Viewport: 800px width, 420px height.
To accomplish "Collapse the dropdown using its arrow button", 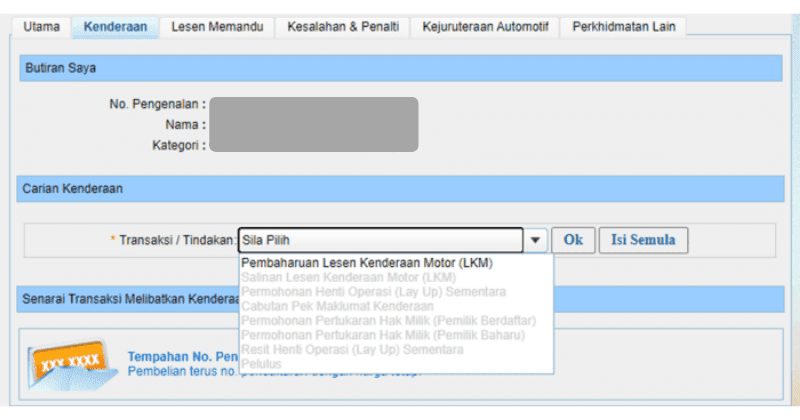I will [x=535, y=240].
